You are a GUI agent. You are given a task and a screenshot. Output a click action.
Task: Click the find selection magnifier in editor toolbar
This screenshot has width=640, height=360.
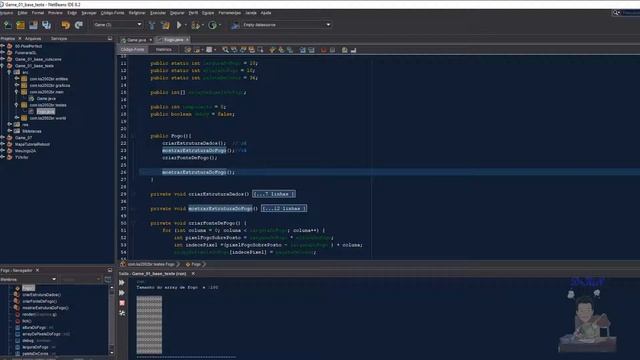[x=225, y=50]
